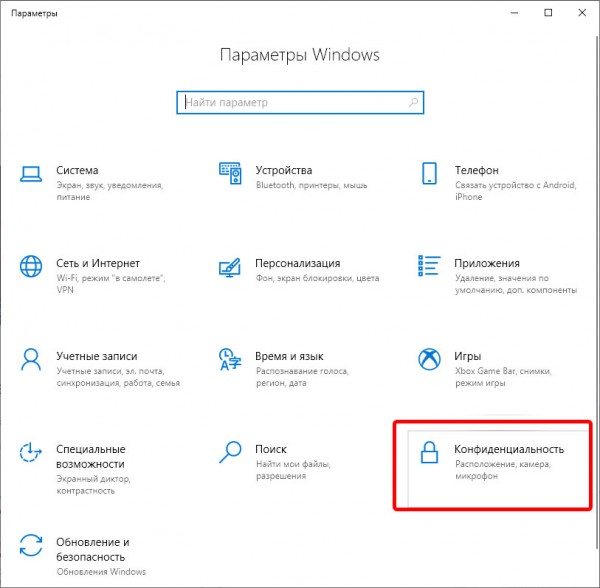
Task: Open the Устройства settings title
Action: click(284, 170)
